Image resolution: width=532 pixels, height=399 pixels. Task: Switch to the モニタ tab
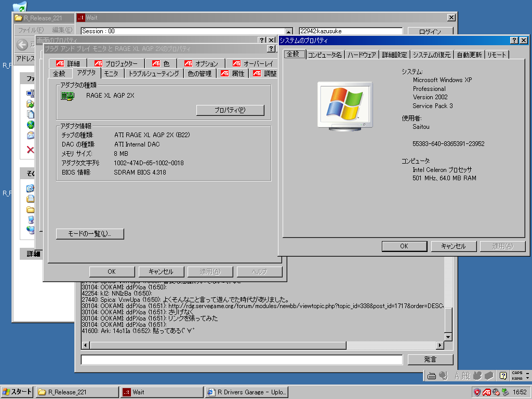click(111, 73)
